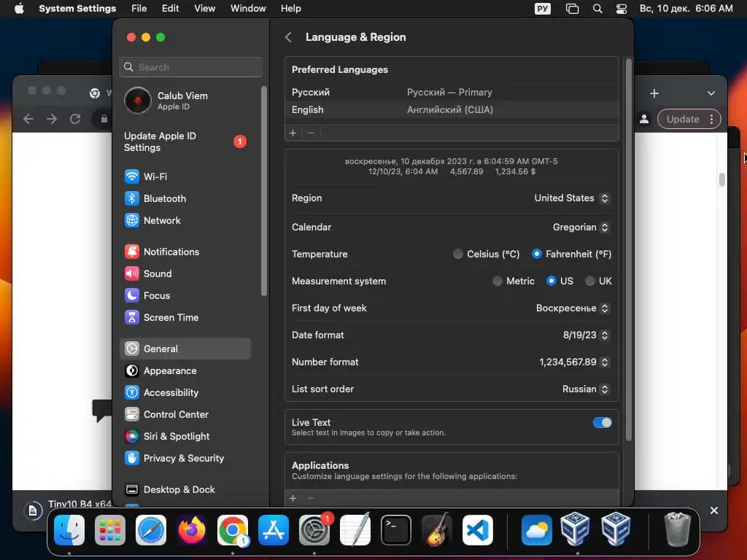Open the File menu
The height and width of the screenshot is (560, 747).
139,9
